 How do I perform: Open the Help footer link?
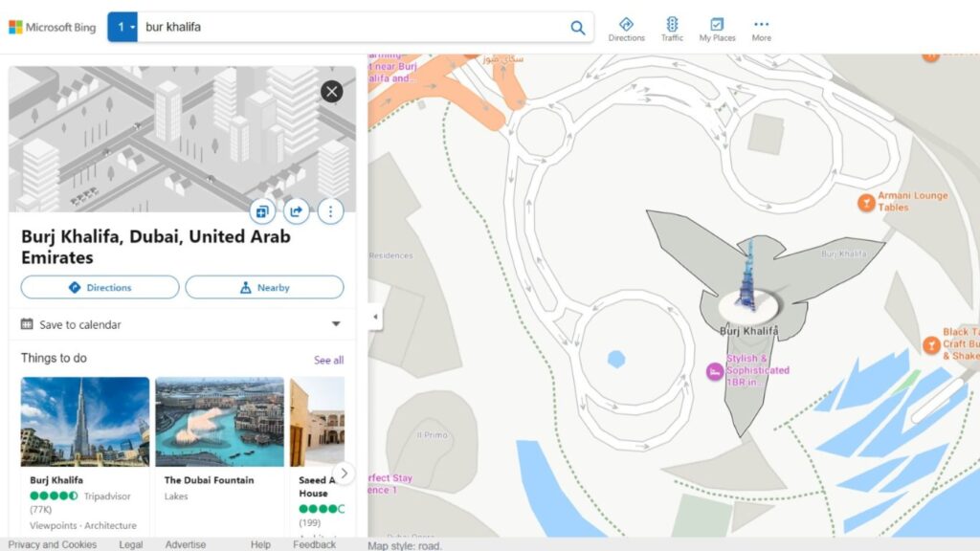point(260,544)
